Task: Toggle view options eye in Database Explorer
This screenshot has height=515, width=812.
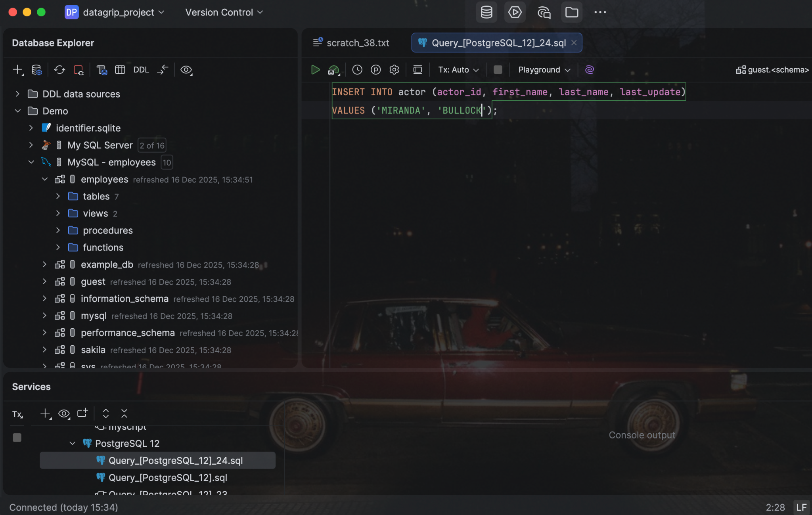Action: click(x=186, y=70)
